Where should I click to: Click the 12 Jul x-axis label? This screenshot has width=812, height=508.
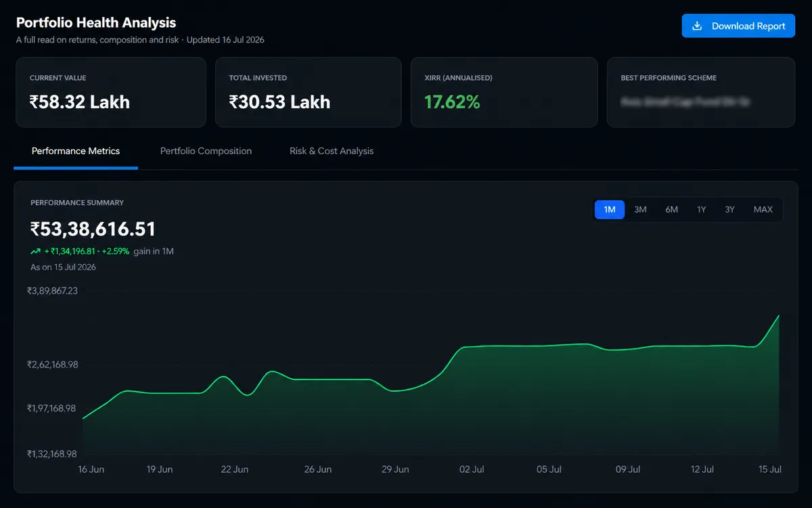[x=702, y=469]
